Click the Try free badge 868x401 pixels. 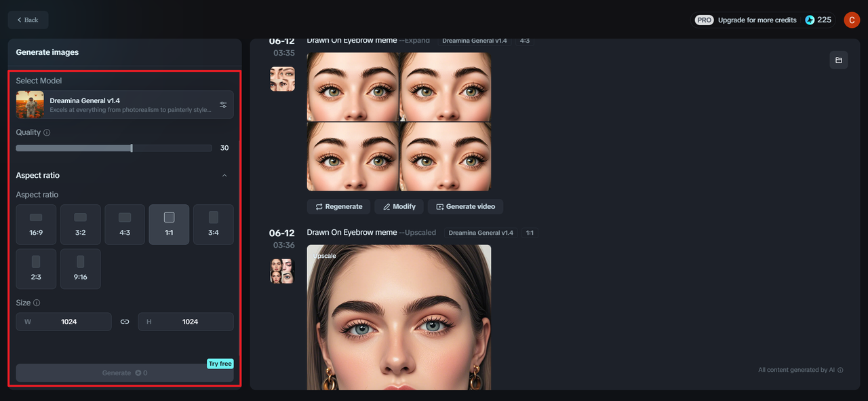pyautogui.click(x=220, y=364)
